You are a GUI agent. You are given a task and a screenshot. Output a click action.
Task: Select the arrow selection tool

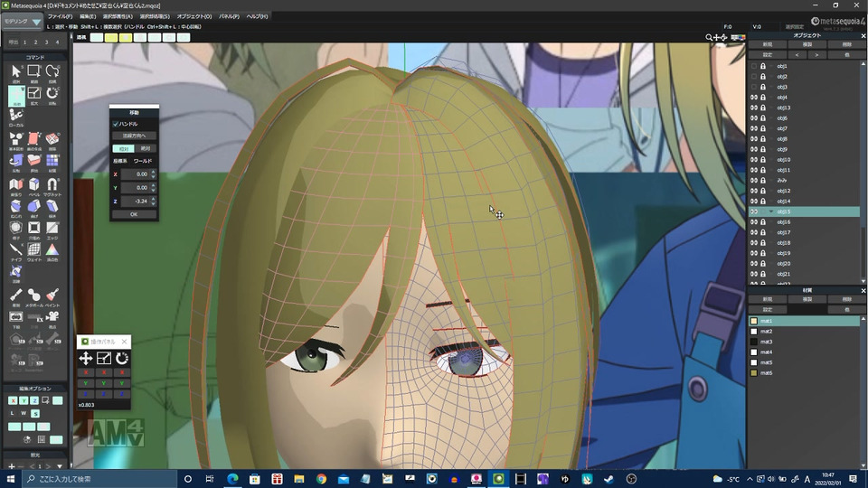coord(16,71)
